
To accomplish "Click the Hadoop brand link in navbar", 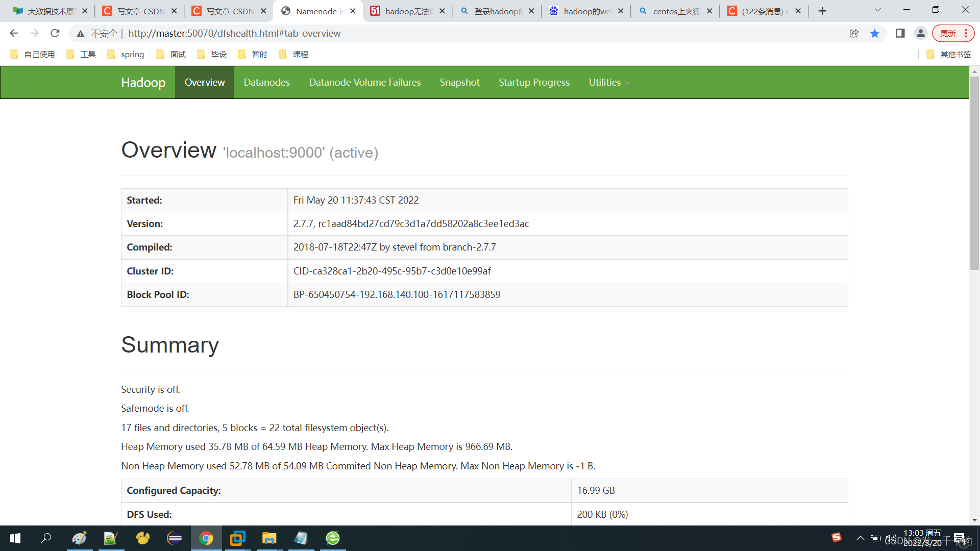I will [x=143, y=82].
